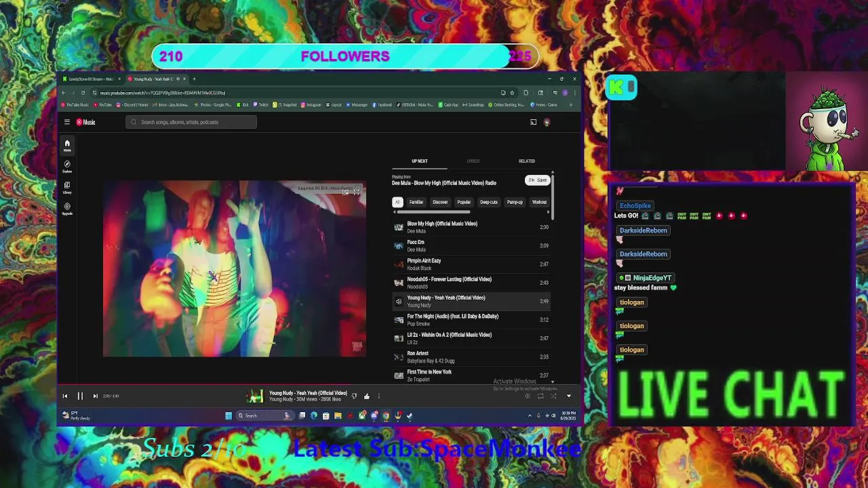This screenshot has width=868, height=488.
Task: Select the Discover filter chip
Action: coord(440,202)
